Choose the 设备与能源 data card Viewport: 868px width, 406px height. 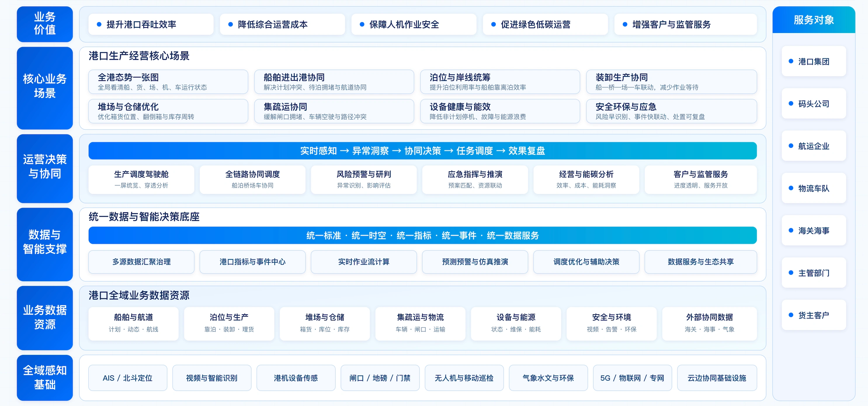point(516,323)
